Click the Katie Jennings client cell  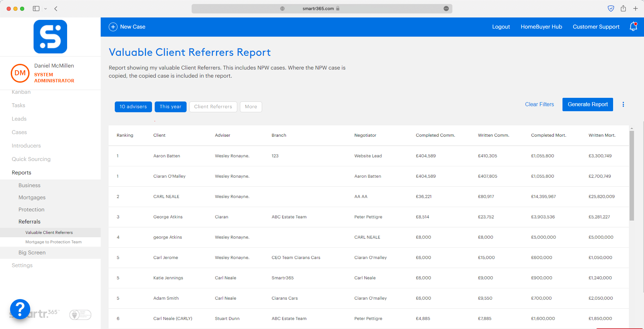coord(168,278)
